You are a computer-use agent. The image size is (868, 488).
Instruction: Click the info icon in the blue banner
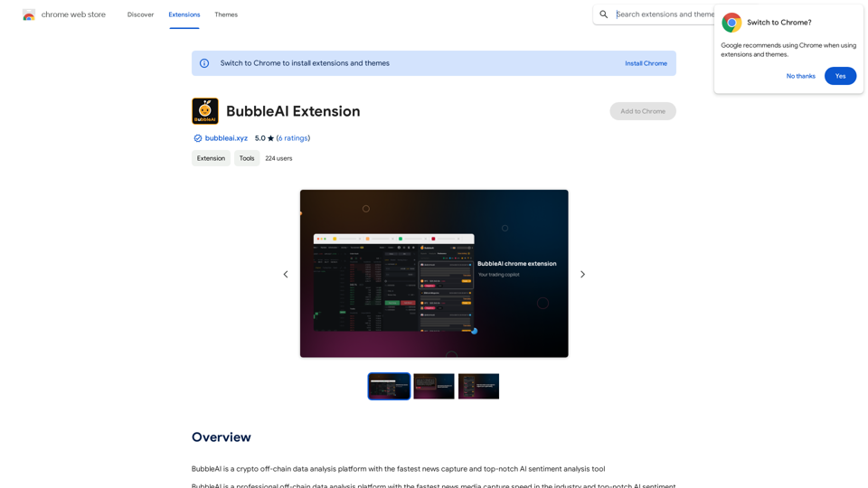tap(204, 63)
